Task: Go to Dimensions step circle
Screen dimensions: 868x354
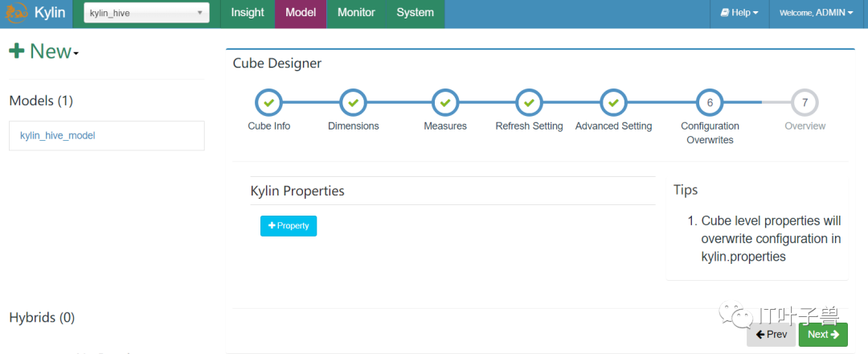Action: coord(353,102)
